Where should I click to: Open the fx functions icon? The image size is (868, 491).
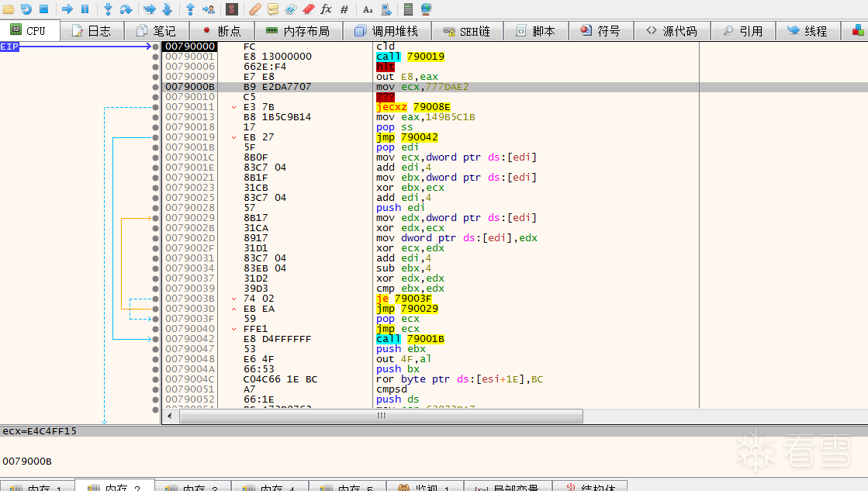[x=326, y=9]
